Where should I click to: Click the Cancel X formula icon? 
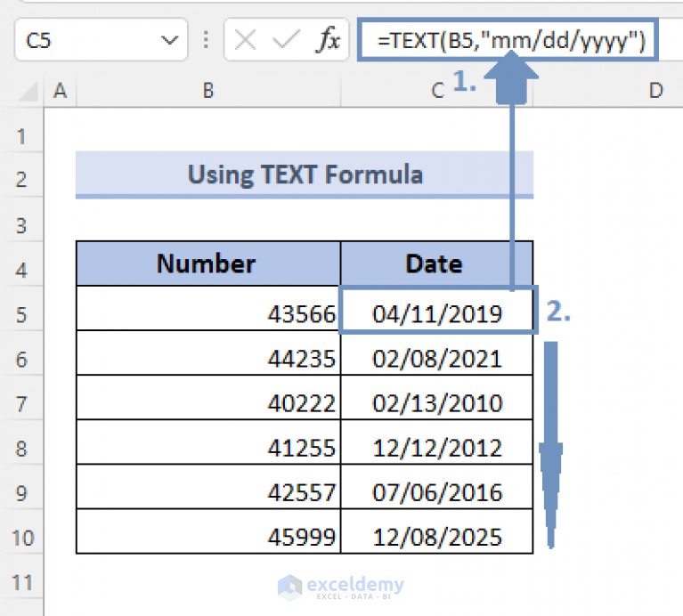coord(247,40)
